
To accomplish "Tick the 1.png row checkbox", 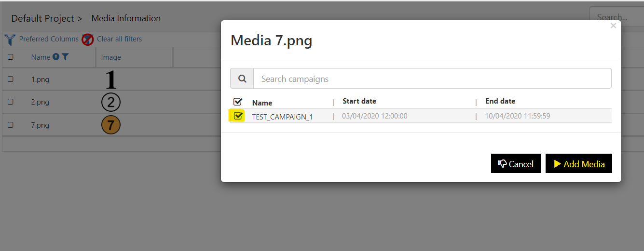I will pos(11,79).
